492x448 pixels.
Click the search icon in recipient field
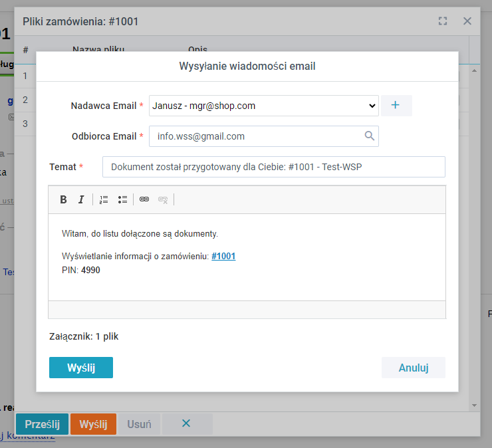tap(370, 136)
